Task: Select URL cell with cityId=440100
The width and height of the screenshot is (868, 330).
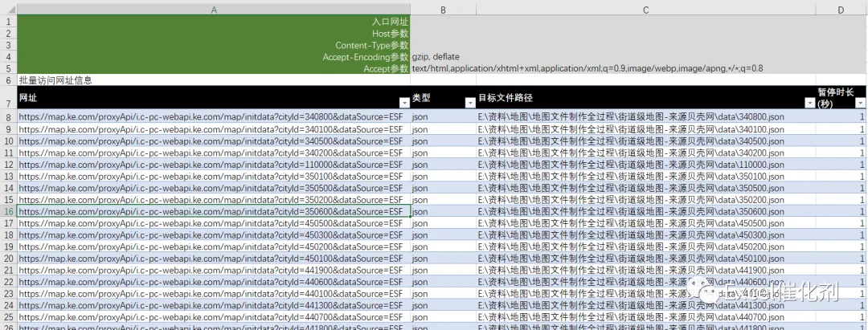Action: pos(215,294)
